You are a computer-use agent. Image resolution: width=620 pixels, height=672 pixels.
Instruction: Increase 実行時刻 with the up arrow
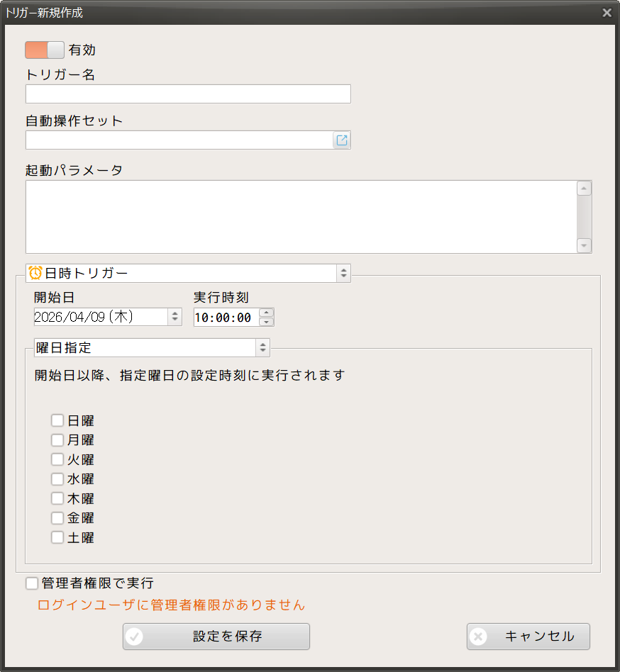click(x=266, y=313)
